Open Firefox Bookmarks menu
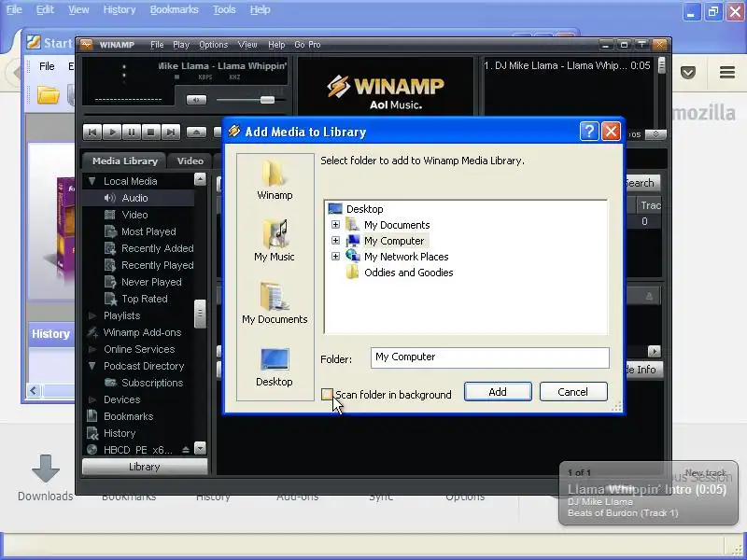Image resolution: width=747 pixels, height=560 pixels. pyautogui.click(x=174, y=9)
